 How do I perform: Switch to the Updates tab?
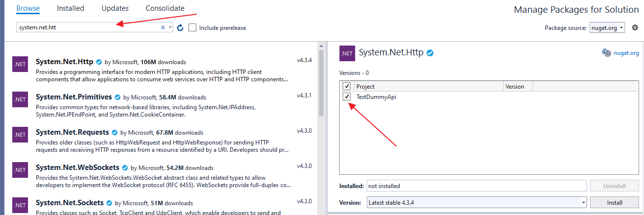click(x=115, y=8)
